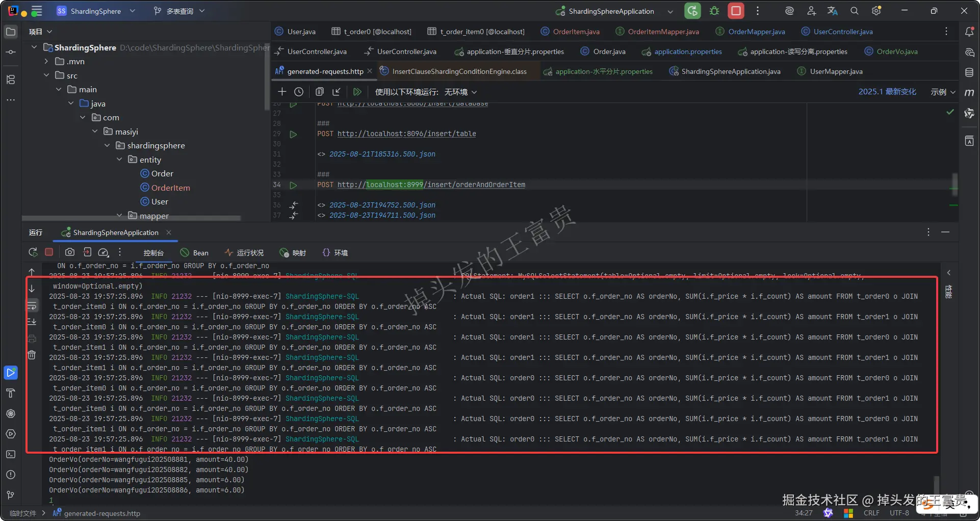Open the Build hammer tool window
The width and height of the screenshot is (980, 521).
point(11,393)
